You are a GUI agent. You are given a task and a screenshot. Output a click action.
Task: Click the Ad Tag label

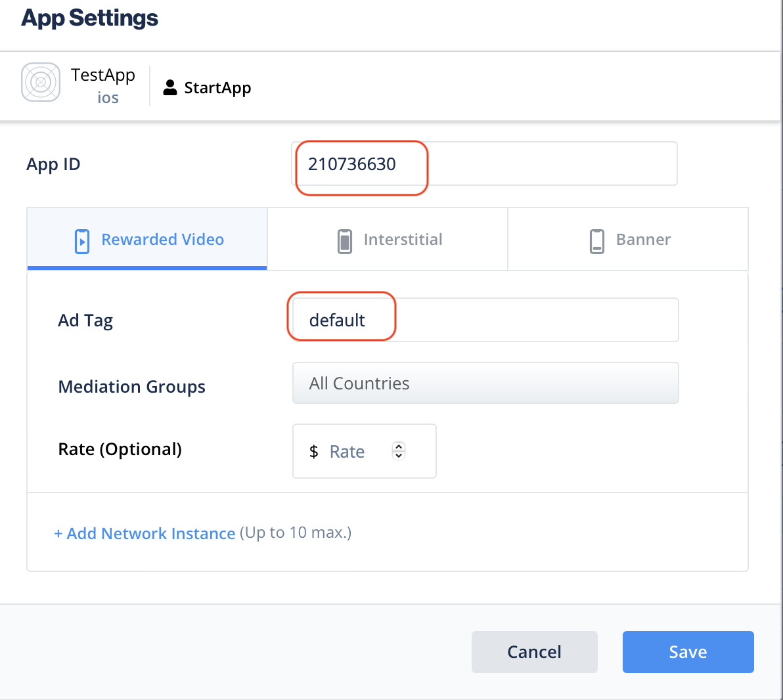pos(85,320)
